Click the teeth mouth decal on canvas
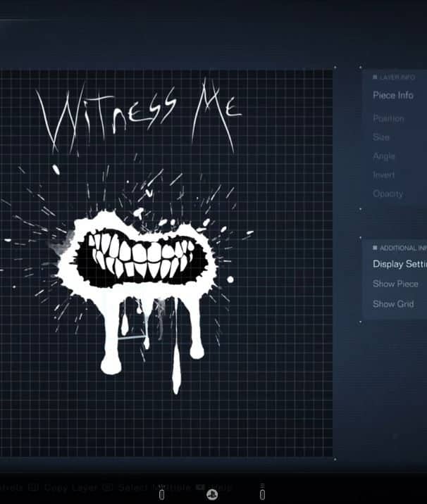This screenshot has height=504, width=427. click(x=142, y=259)
